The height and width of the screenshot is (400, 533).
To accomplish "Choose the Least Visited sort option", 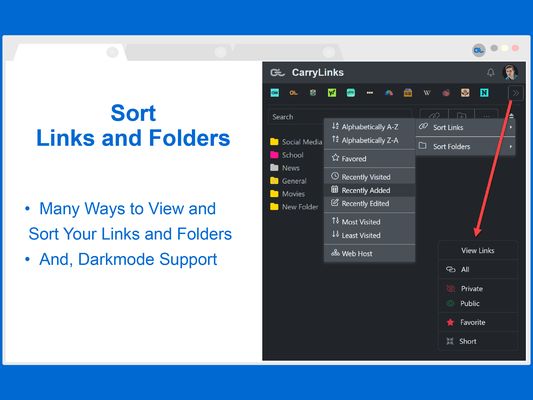I will tap(369, 235).
